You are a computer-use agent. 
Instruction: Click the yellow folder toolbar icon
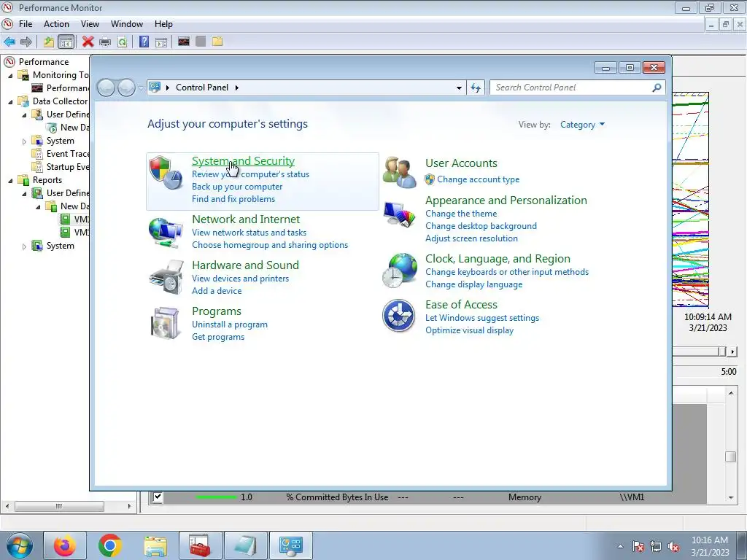tap(217, 42)
